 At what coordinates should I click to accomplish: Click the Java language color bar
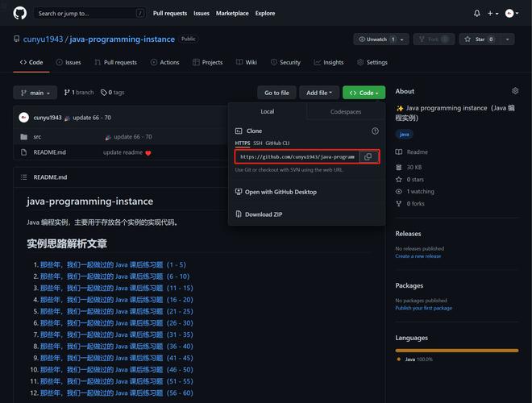[456, 351]
